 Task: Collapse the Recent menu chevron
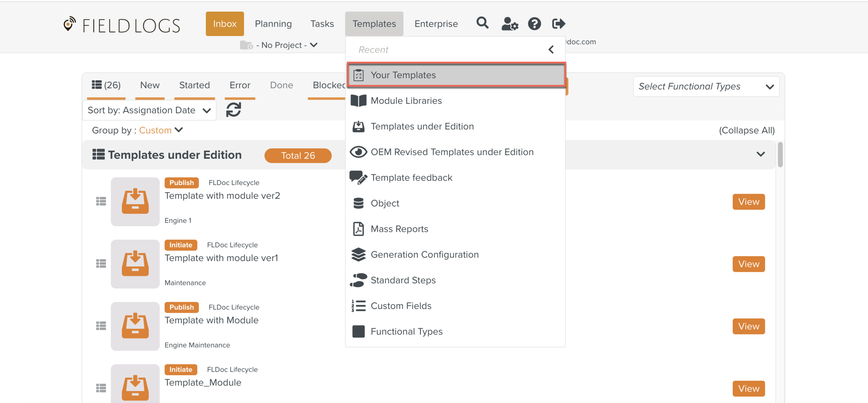(x=551, y=50)
